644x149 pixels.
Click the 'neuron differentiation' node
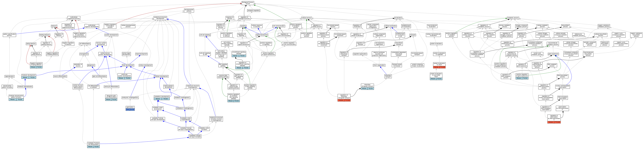[x=60, y=76]
